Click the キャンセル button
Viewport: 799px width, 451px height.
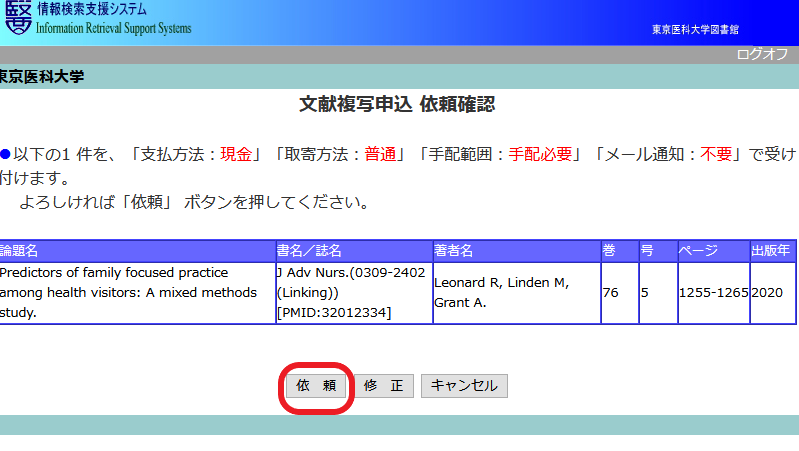[464, 386]
